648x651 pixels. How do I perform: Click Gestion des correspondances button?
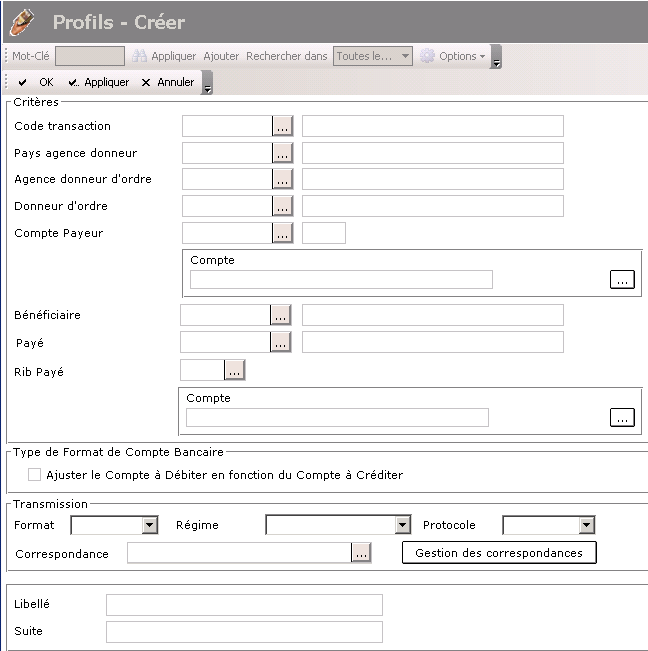pos(499,553)
